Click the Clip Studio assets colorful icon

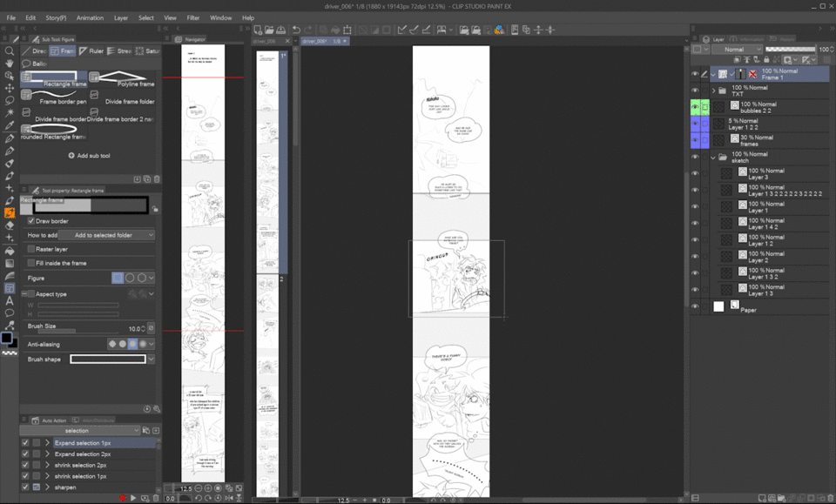click(x=499, y=30)
